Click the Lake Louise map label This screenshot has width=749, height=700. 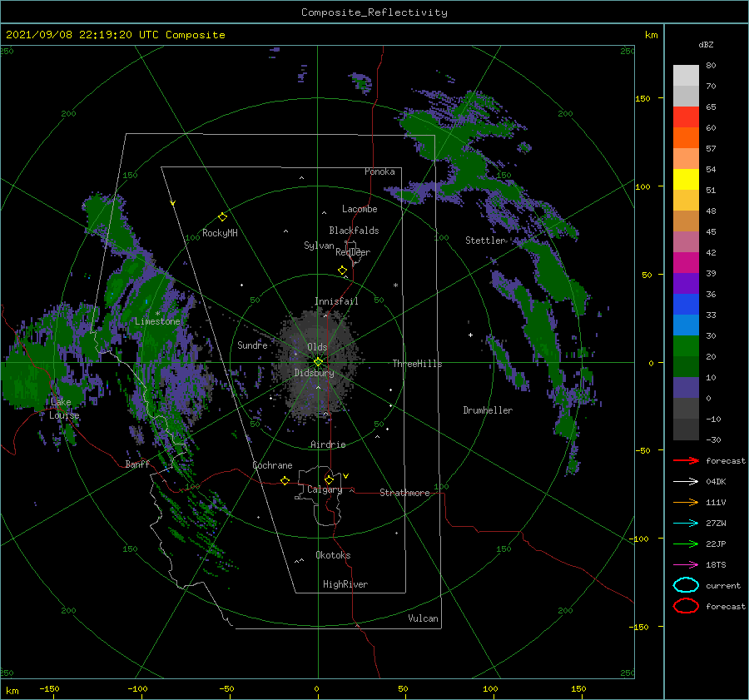click(64, 409)
